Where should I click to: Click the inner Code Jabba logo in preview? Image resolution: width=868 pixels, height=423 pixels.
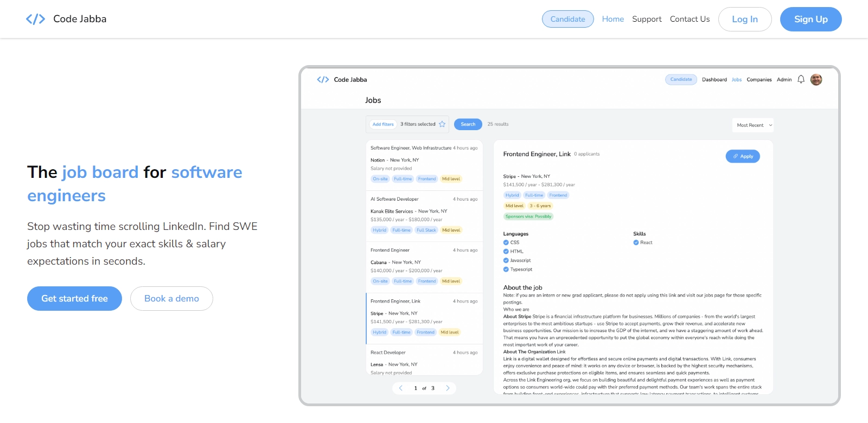323,80
